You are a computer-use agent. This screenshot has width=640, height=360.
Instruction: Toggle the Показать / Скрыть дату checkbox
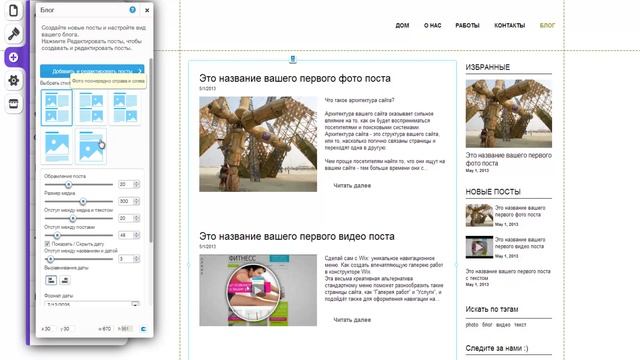47,244
